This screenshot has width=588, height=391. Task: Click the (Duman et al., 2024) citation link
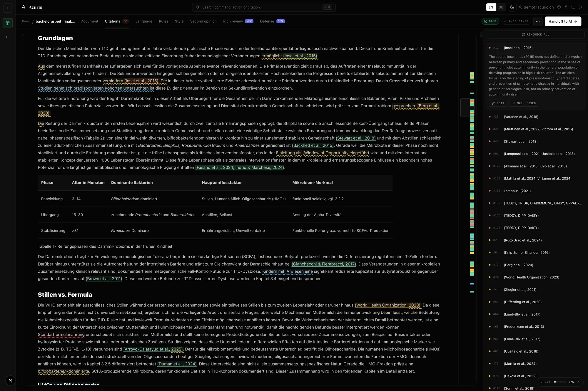(177, 364)
